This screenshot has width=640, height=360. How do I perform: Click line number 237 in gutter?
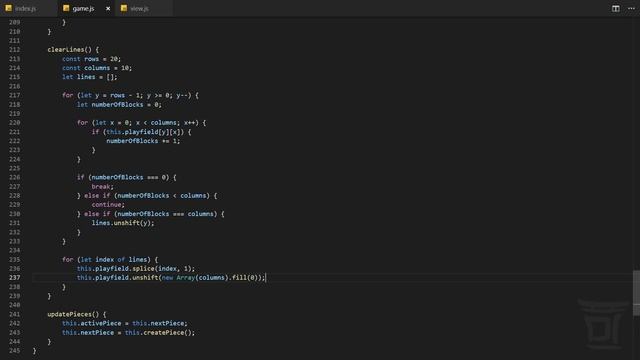tap(14, 278)
